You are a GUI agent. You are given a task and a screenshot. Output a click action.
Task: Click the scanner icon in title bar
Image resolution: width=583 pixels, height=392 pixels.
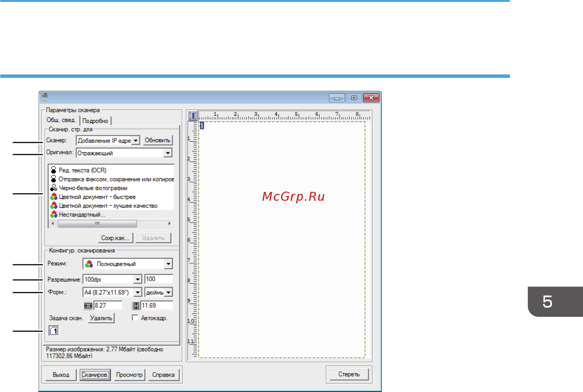pos(45,97)
